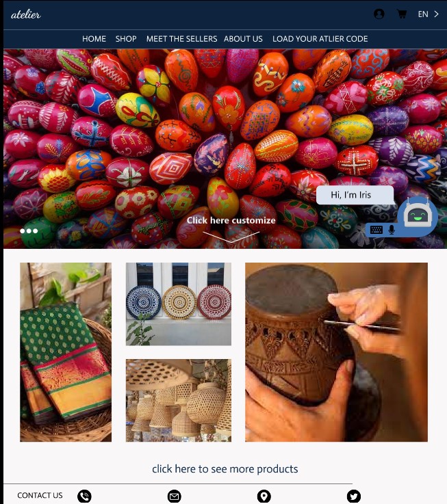Click the Iris chatbot robot avatar

(x=417, y=215)
